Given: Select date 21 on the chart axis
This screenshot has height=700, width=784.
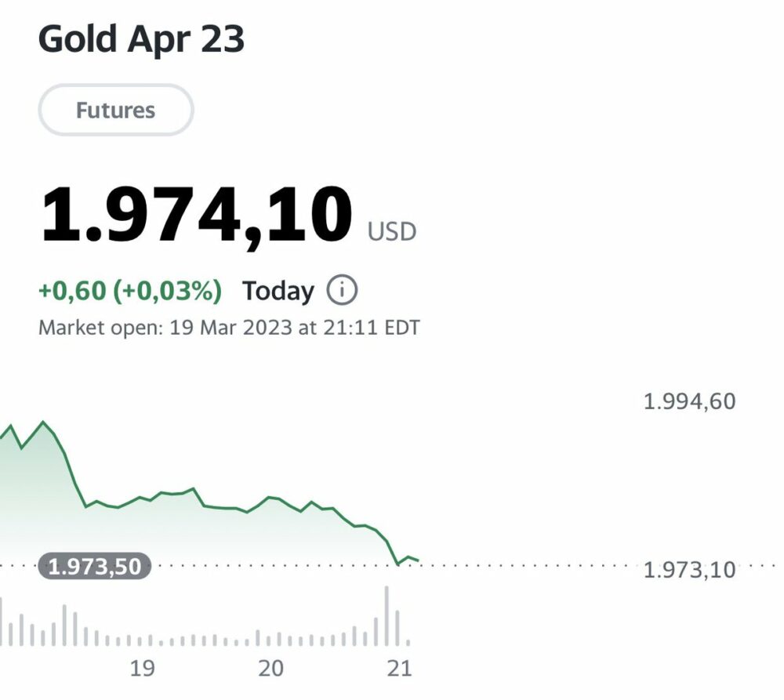Looking at the screenshot, I should pyautogui.click(x=400, y=669).
